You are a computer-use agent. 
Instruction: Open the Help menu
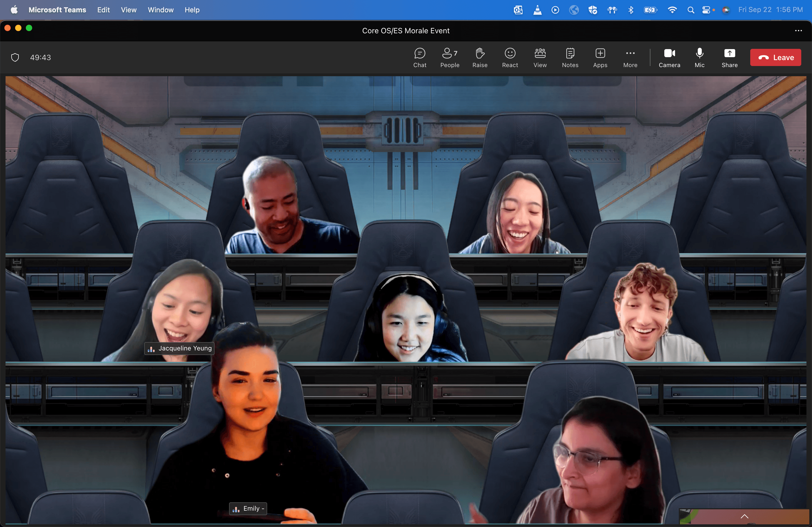tap(192, 10)
